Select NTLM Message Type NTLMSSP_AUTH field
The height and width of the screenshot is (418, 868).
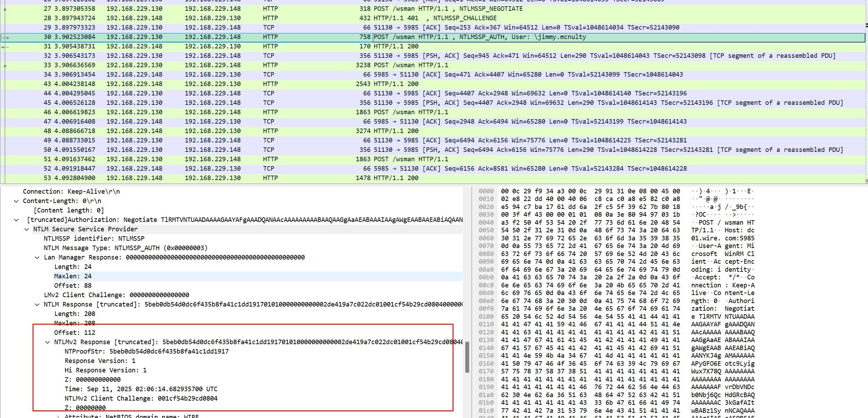[x=125, y=248]
